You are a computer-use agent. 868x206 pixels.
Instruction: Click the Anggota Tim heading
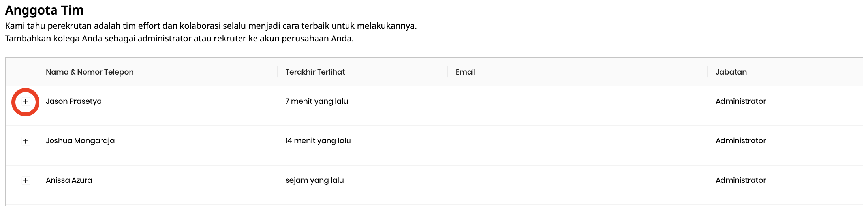[44, 10]
